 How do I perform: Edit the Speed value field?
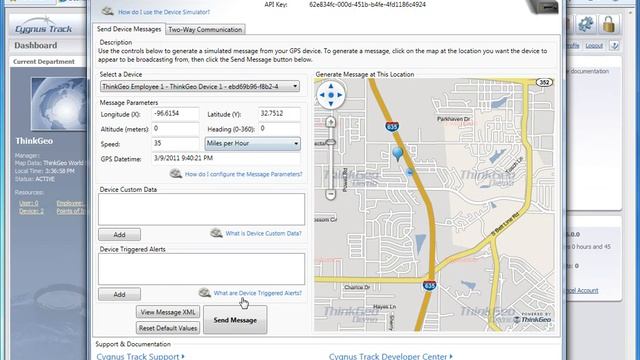coord(176,144)
